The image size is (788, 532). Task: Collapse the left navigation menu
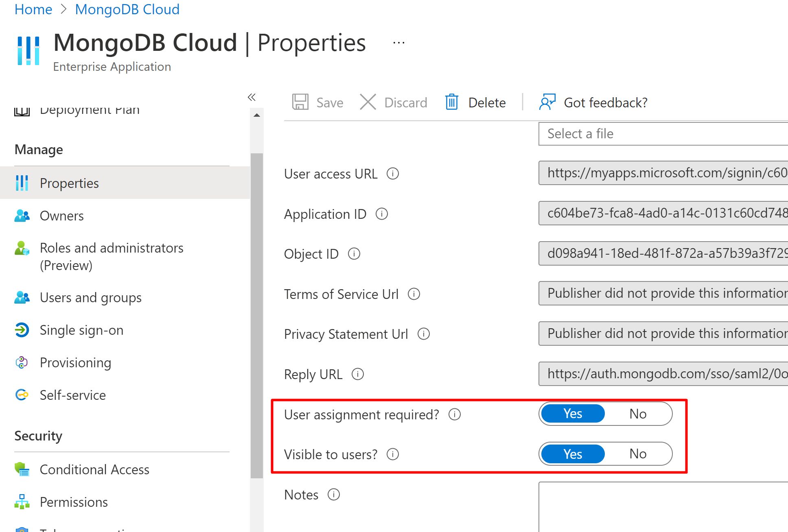252,97
